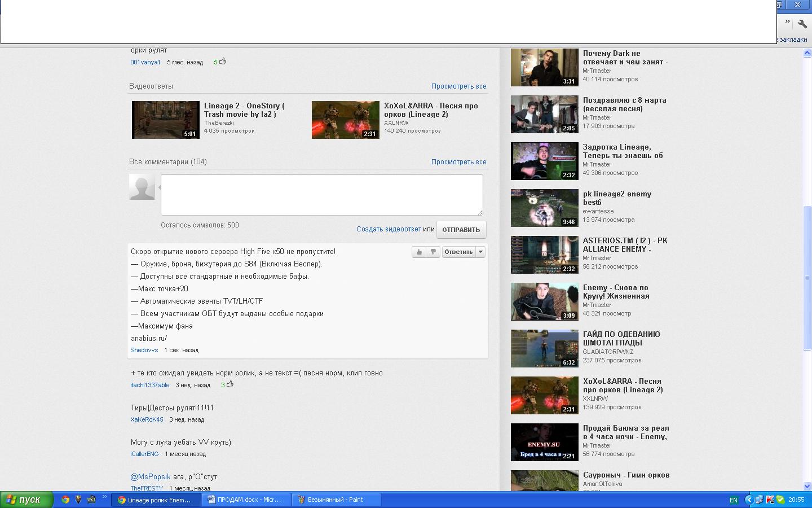Like the 001vanya1 comment with thumbs up
Image resolution: width=812 pixels, height=508 pixels.
click(x=223, y=61)
